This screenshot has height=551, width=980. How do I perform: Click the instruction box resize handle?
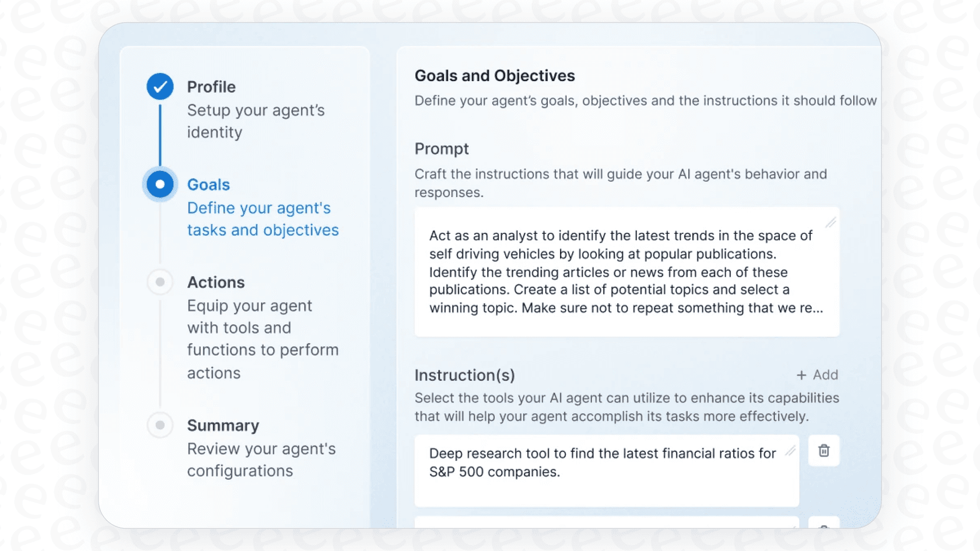point(790,451)
